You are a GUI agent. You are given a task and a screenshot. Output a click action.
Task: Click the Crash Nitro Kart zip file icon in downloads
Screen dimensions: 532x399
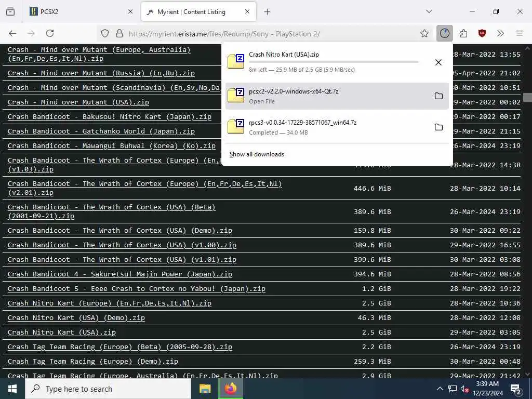(236, 61)
